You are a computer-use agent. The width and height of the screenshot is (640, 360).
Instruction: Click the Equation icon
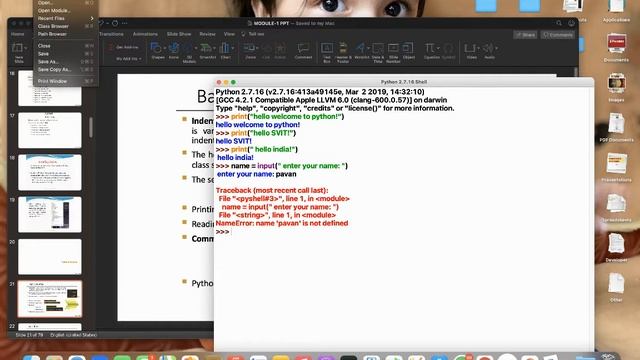429,48
